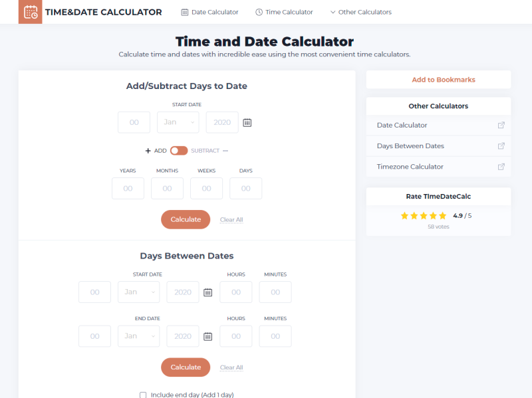Viewport: 532px width, 398px height.
Task: Open calendar icon beside the end date
Action: [207, 336]
